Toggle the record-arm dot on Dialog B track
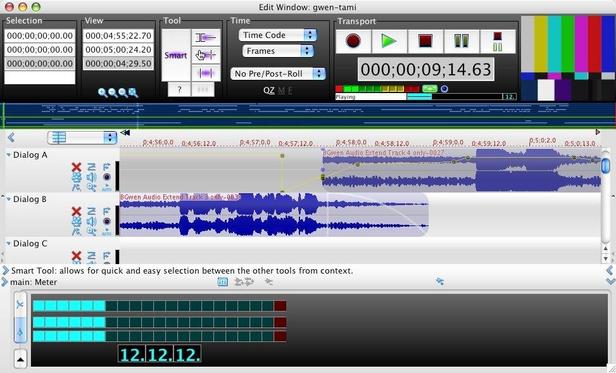The width and height of the screenshot is (616, 373). click(x=106, y=221)
